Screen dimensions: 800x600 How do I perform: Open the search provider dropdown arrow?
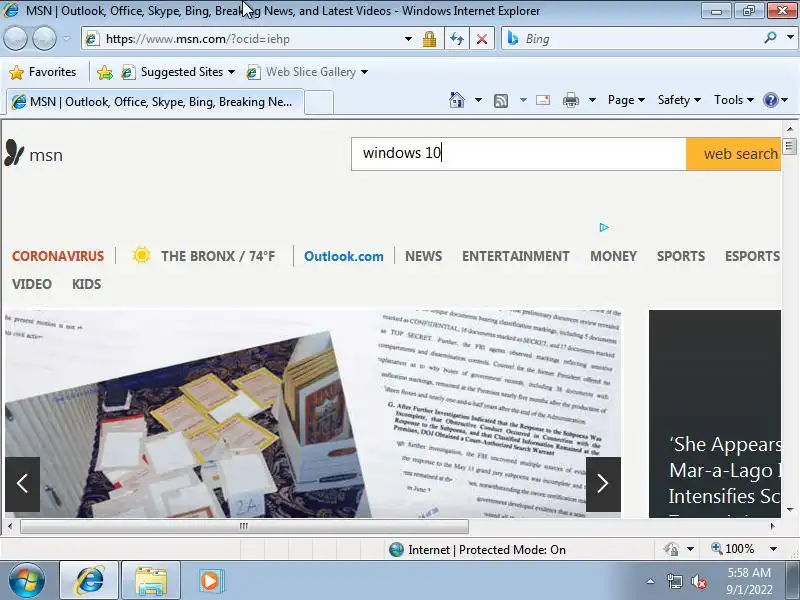790,38
